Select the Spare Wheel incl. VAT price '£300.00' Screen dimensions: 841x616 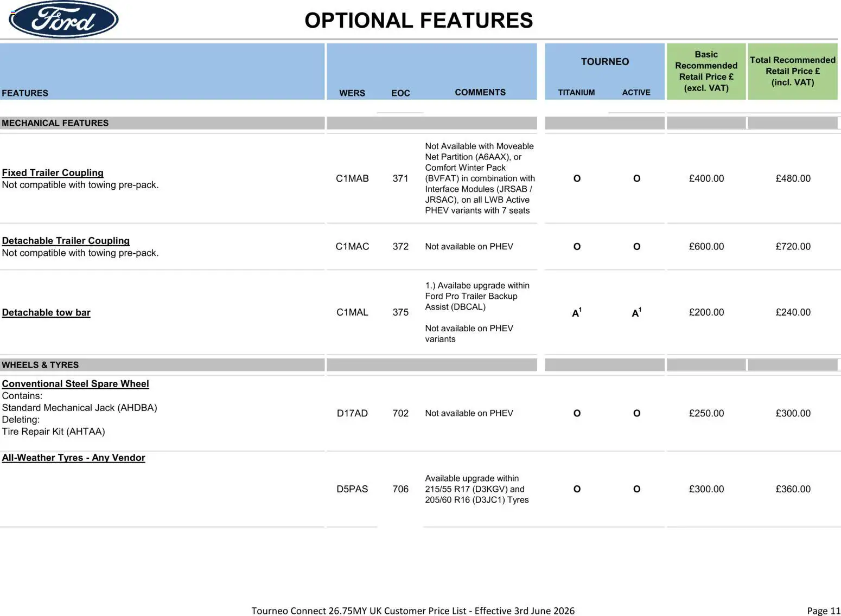[x=793, y=413]
